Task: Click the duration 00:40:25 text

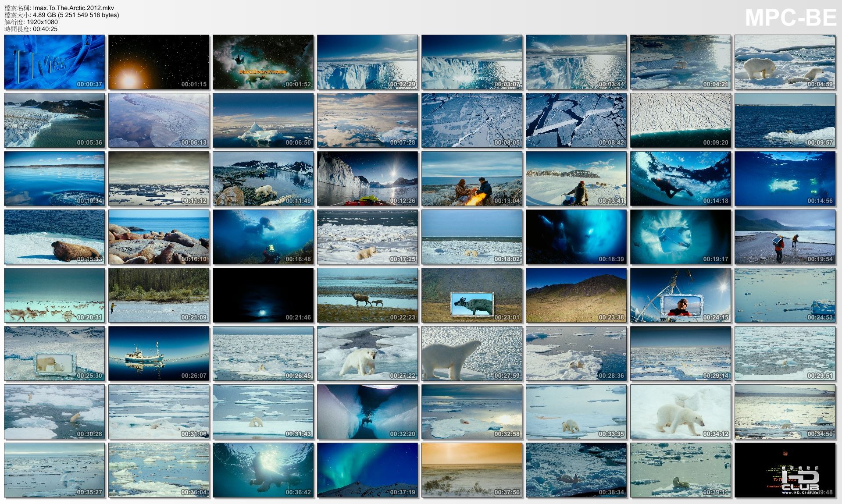Action: pyautogui.click(x=45, y=29)
